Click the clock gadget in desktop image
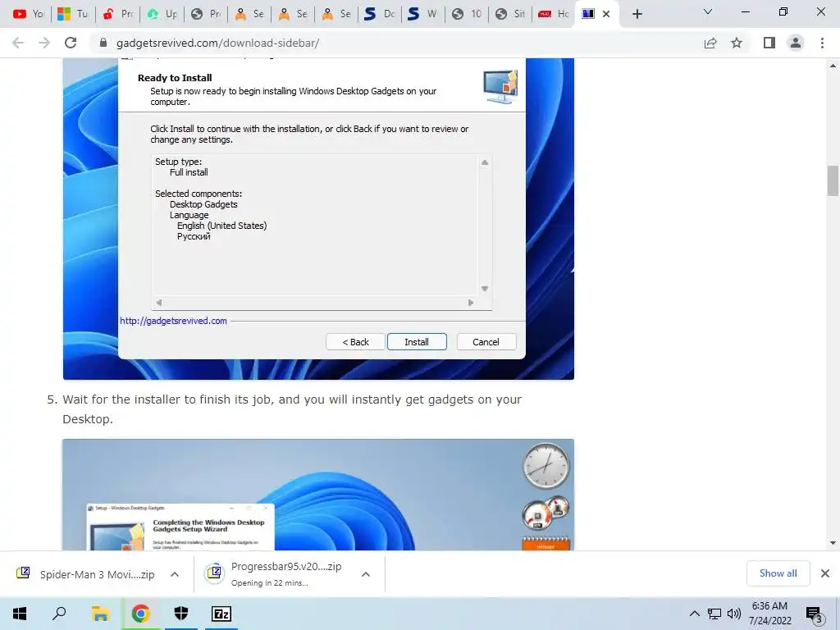Screen dimensions: 840x630 coord(546,466)
